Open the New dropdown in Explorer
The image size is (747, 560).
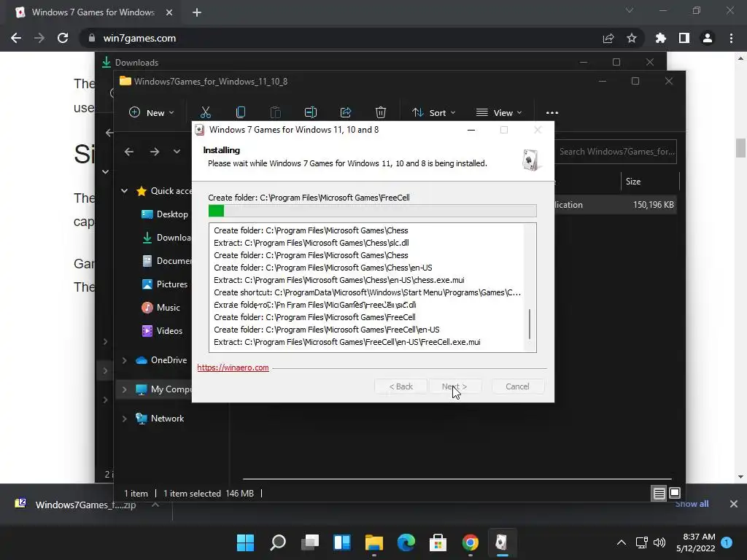(152, 113)
